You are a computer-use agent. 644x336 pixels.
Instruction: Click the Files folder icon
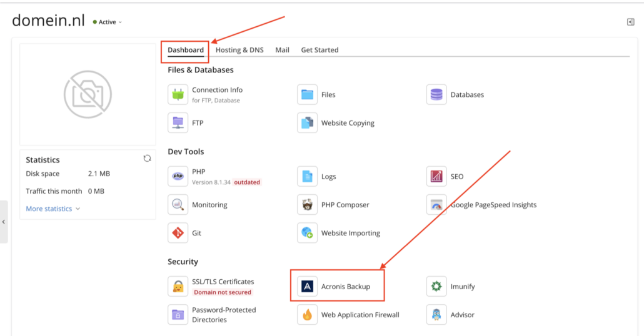[x=307, y=94]
